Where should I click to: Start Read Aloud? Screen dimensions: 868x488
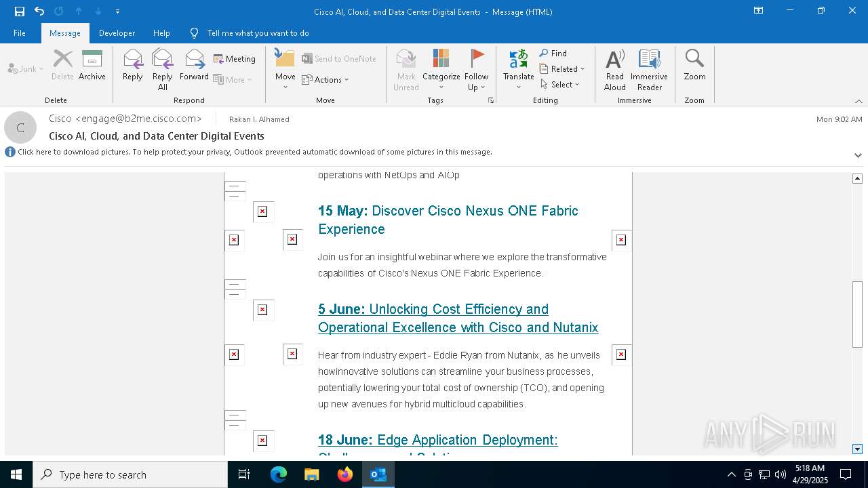click(615, 70)
